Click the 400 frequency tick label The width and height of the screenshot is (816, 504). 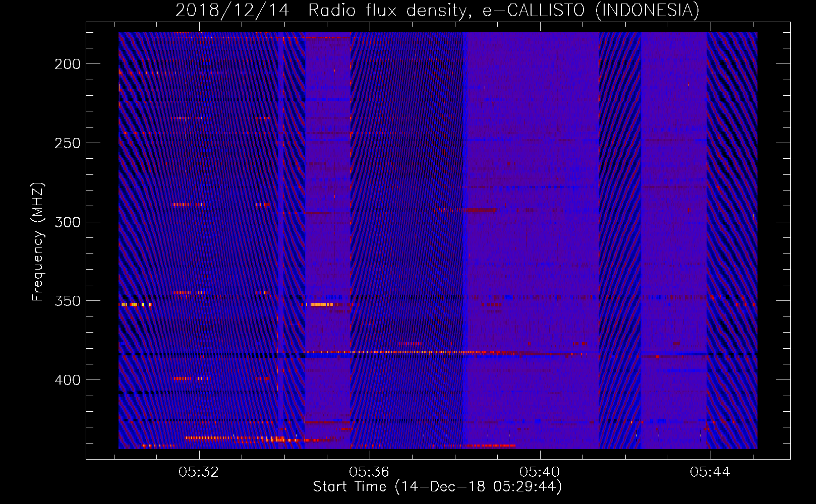coord(68,380)
